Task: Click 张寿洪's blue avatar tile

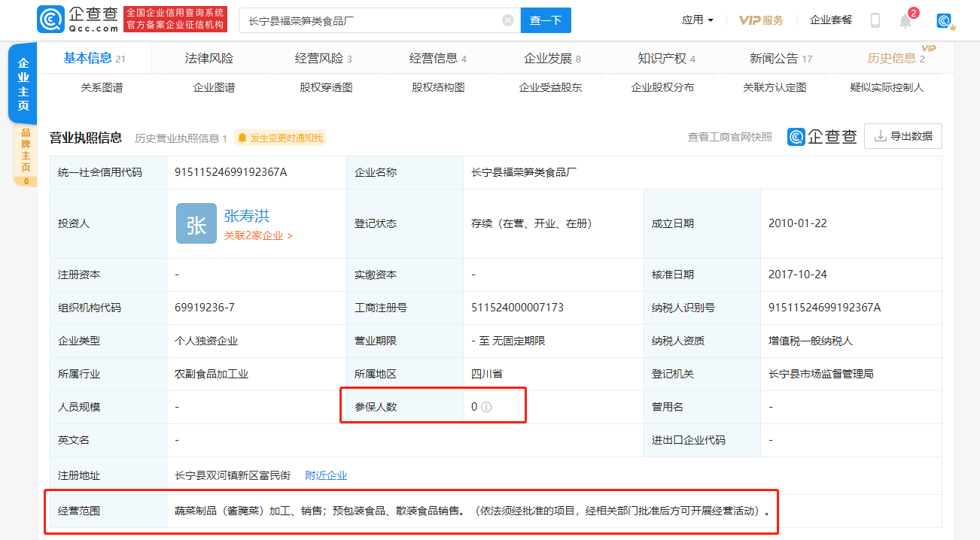Action: tap(196, 223)
